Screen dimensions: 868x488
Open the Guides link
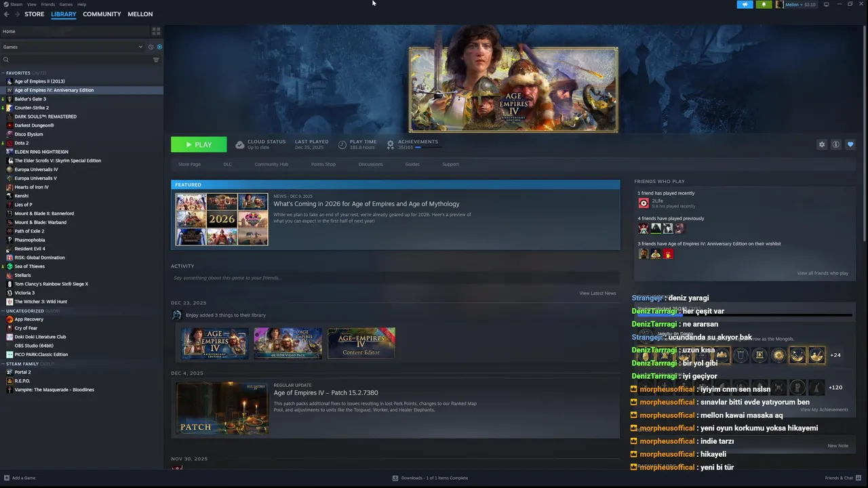[x=412, y=164]
